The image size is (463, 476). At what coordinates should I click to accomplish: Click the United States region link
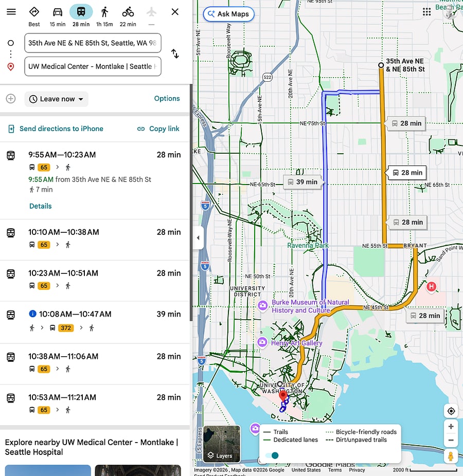click(x=306, y=470)
